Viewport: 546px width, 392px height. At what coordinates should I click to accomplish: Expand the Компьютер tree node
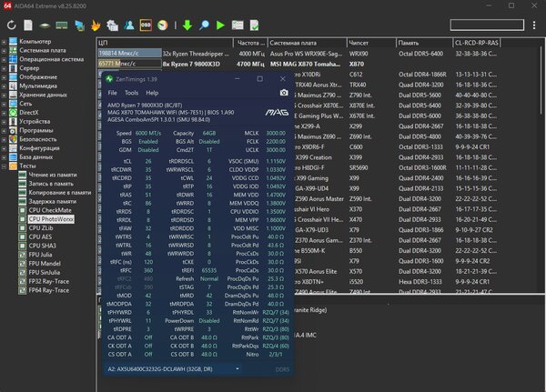(4, 42)
